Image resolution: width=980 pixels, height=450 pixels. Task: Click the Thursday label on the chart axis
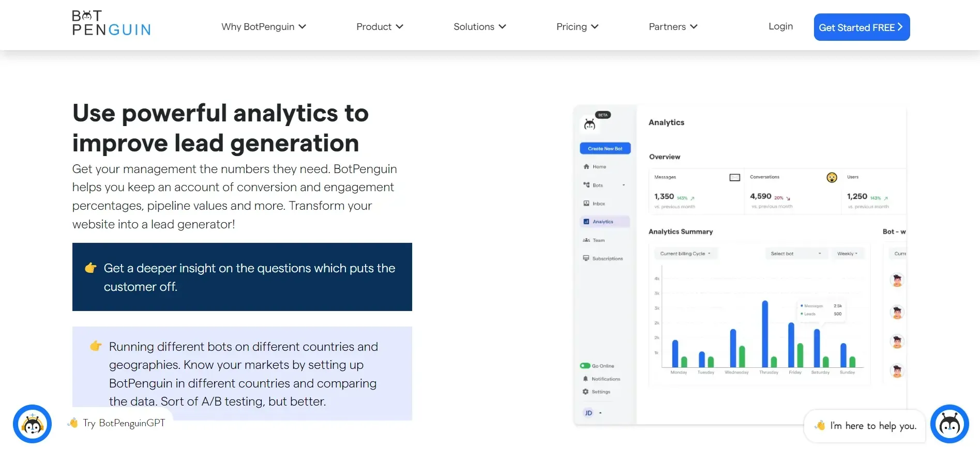tap(768, 373)
